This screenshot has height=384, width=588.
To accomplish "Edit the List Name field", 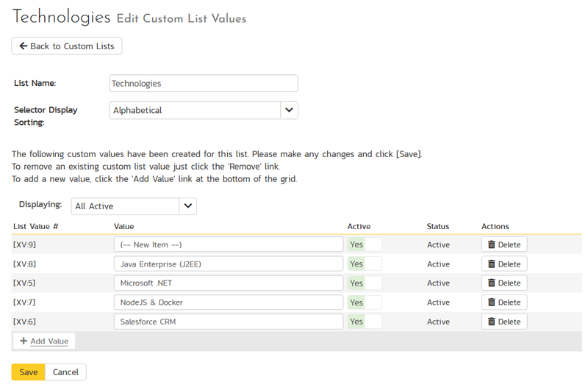I will pos(204,83).
